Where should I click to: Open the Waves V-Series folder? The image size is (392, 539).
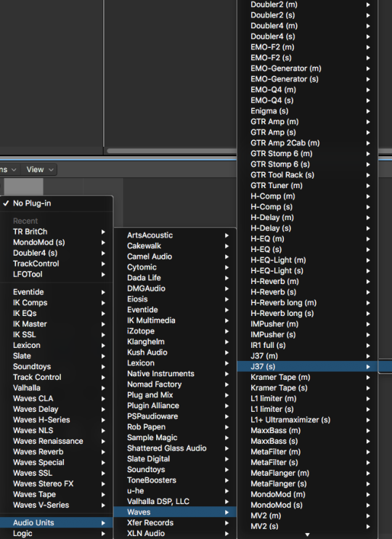point(57,505)
